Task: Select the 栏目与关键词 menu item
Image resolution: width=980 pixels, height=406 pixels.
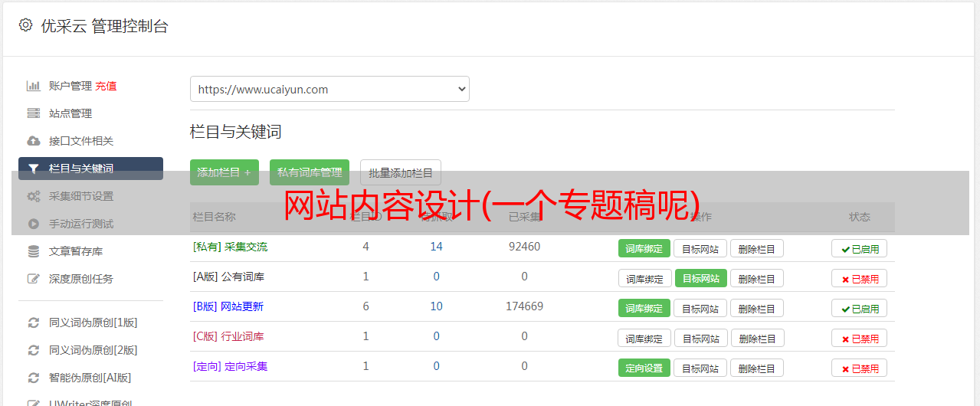Action: [x=90, y=169]
